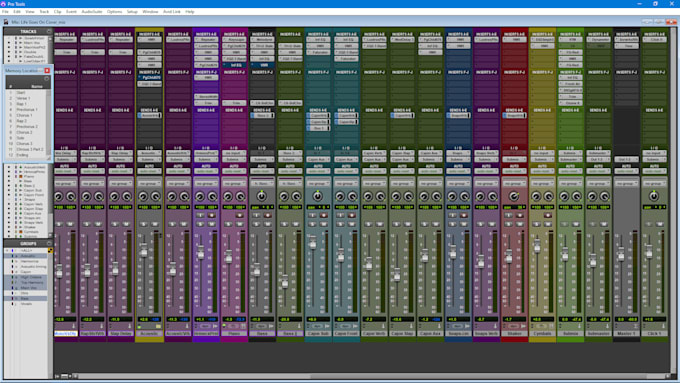680x383 pixels.
Task: Toggle input monitoring on the Bass track
Action: pyautogui.click(x=256, y=215)
